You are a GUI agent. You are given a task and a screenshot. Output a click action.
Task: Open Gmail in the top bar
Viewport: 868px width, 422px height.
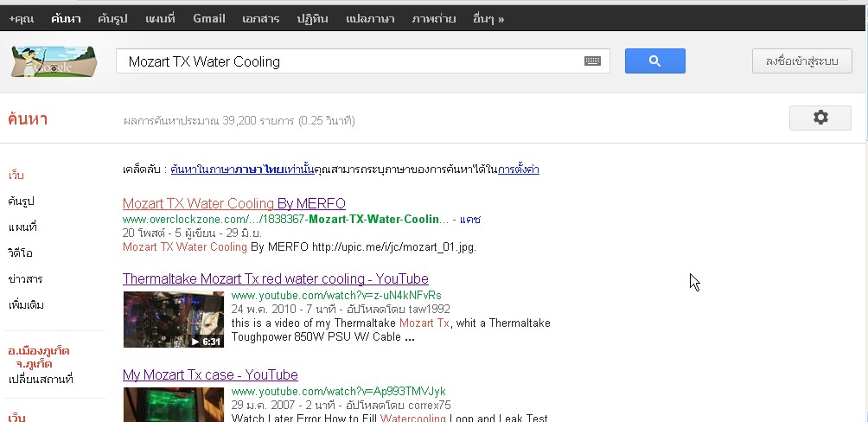click(208, 19)
